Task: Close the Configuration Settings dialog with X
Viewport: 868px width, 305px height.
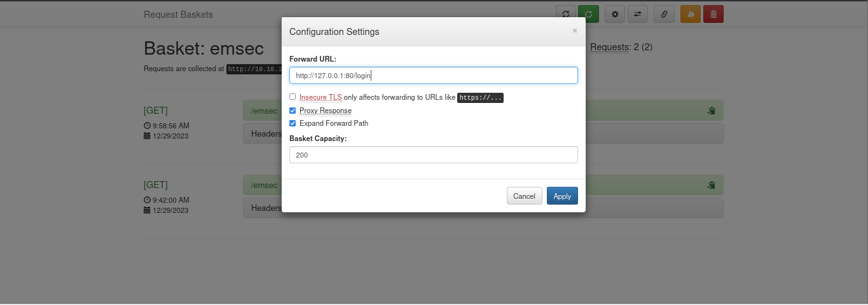Action: [575, 30]
